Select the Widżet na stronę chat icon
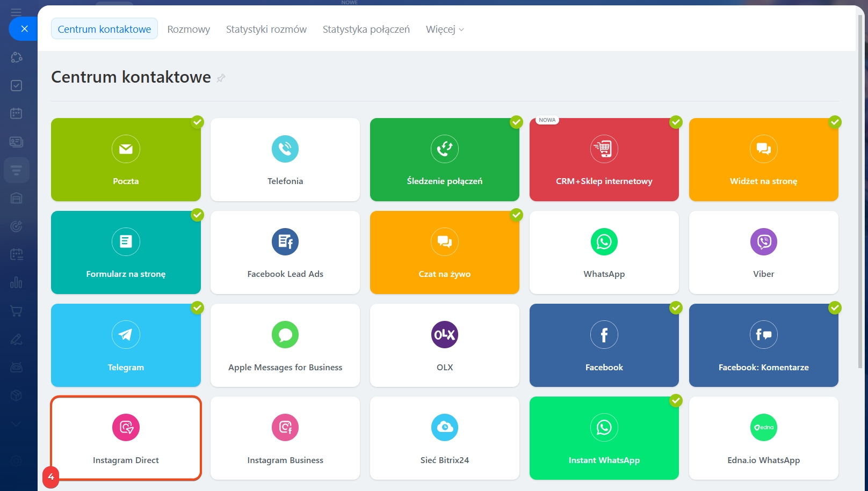 coord(764,149)
